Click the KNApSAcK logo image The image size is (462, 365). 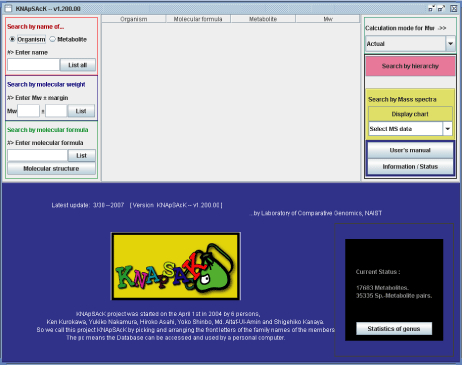point(176,266)
